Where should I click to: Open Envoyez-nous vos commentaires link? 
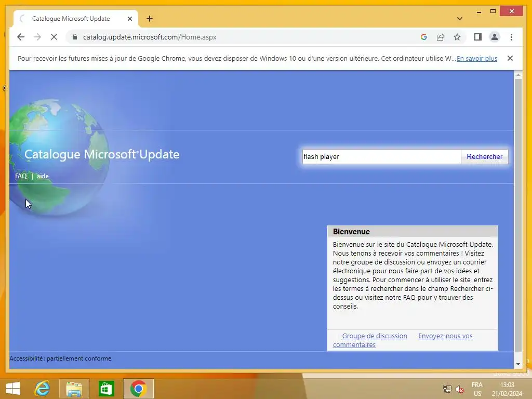445,336
